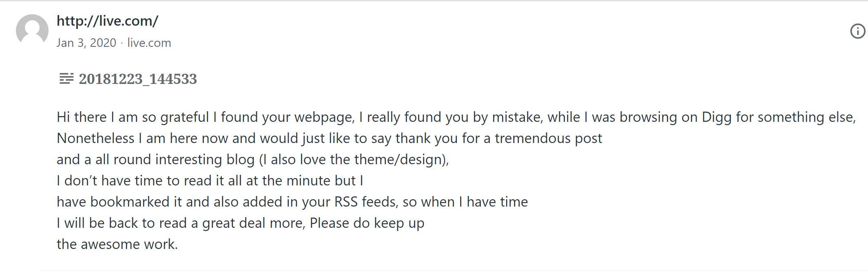This screenshot has height=273, width=868.
Task: Open the live.com domain beside the date
Action: point(149,43)
